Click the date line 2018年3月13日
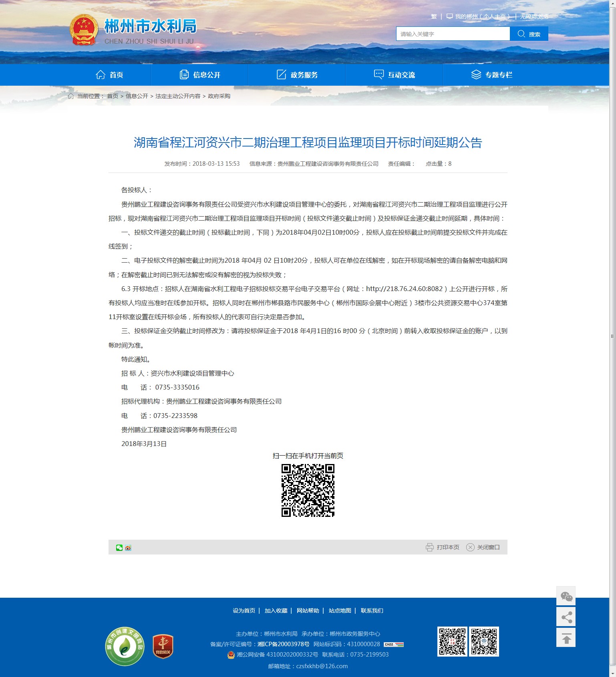This screenshot has height=677, width=616. point(144,444)
